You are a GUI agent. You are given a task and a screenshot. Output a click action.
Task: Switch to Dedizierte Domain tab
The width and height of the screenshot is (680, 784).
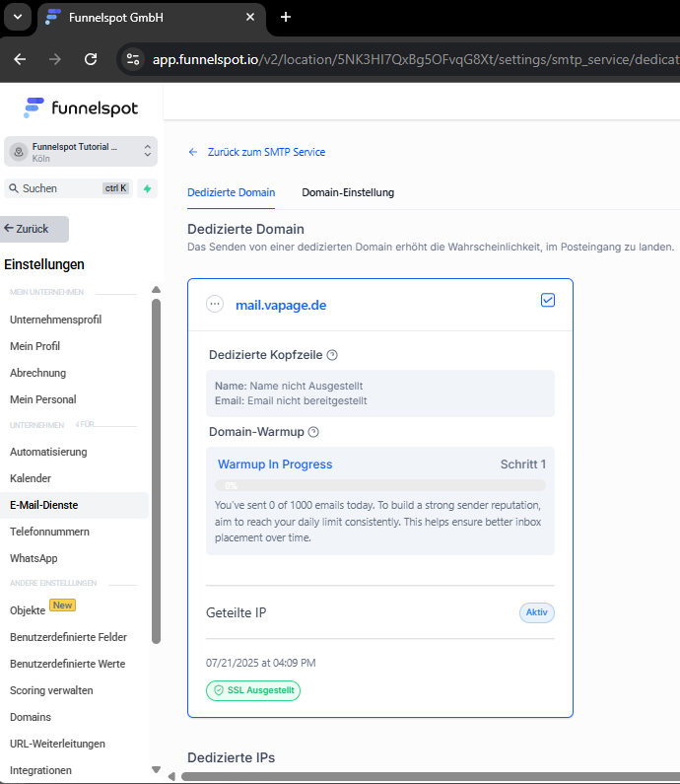point(231,192)
